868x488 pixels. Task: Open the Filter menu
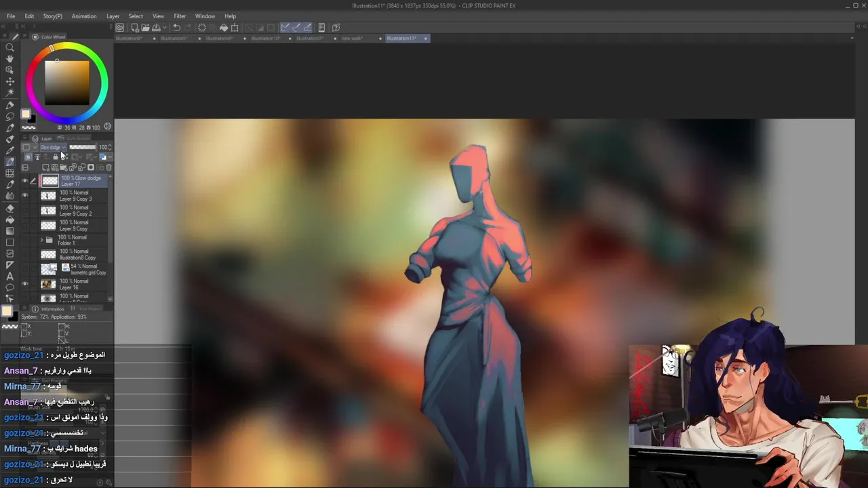tap(180, 16)
